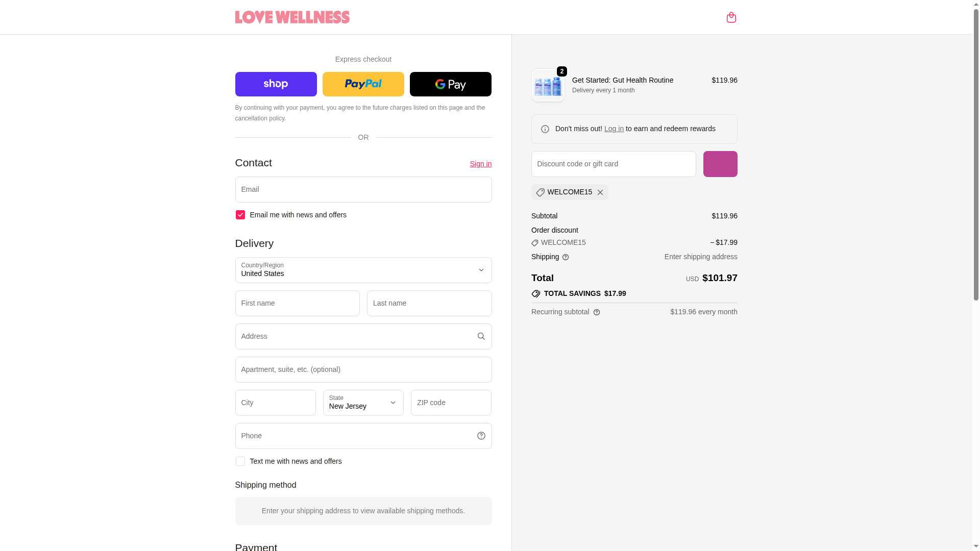Uncheck Email me with news and offers
The image size is (980, 551).
(x=240, y=215)
